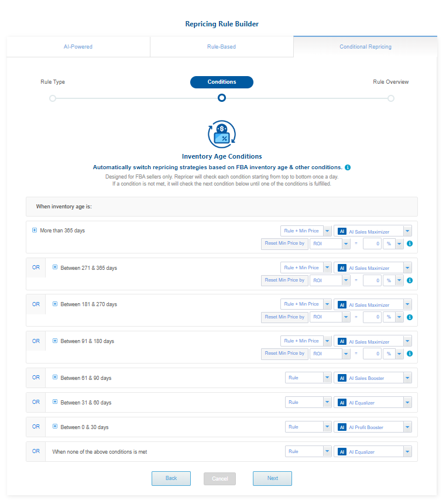
Task: Open Rule + Min Price dropdown for 181 & 270 days
Action: pos(306,304)
